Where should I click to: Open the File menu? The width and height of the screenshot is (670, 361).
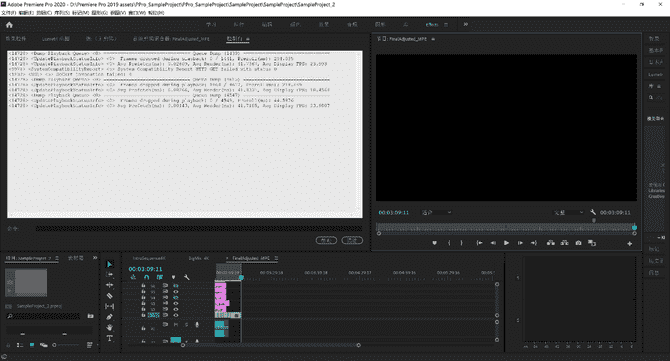click(x=9, y=13)
